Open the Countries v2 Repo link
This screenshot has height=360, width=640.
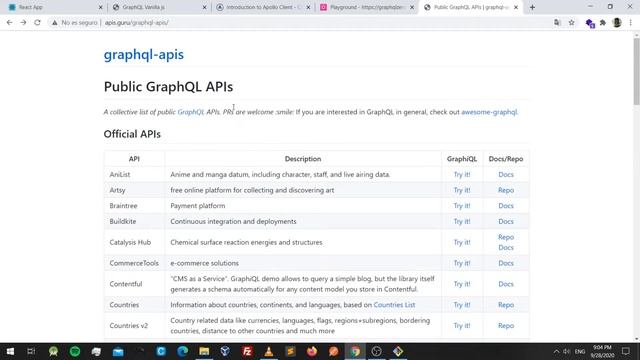click(506, 325)
